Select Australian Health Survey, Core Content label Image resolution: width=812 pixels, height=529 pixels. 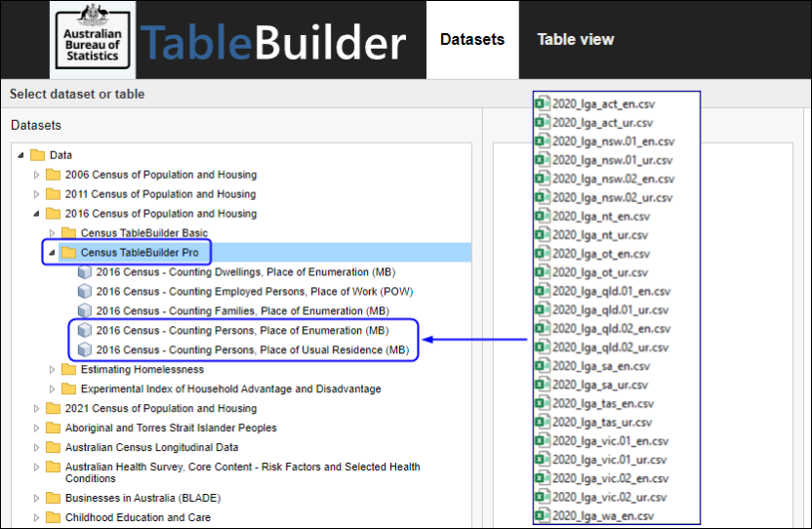click(242, 472)
